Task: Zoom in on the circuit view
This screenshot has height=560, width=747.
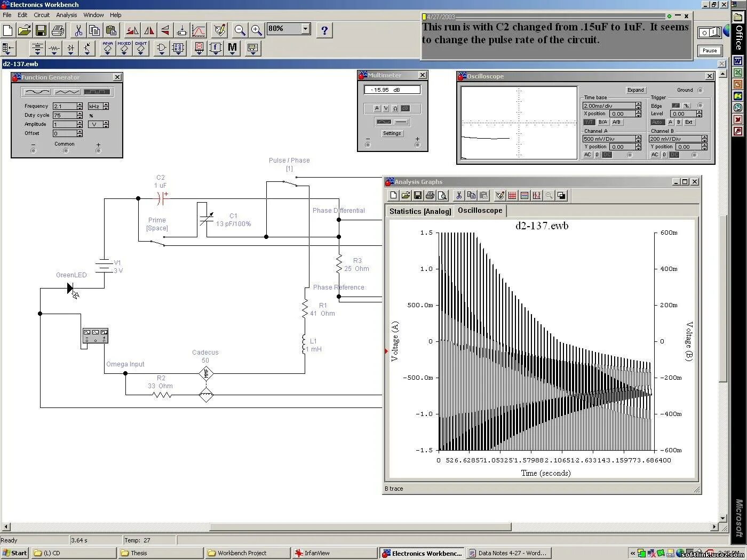Action: tap(257, 30)
